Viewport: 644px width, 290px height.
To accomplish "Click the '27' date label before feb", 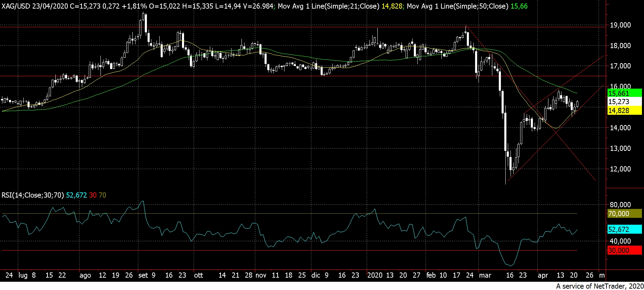I will click(x=417, y=275).
